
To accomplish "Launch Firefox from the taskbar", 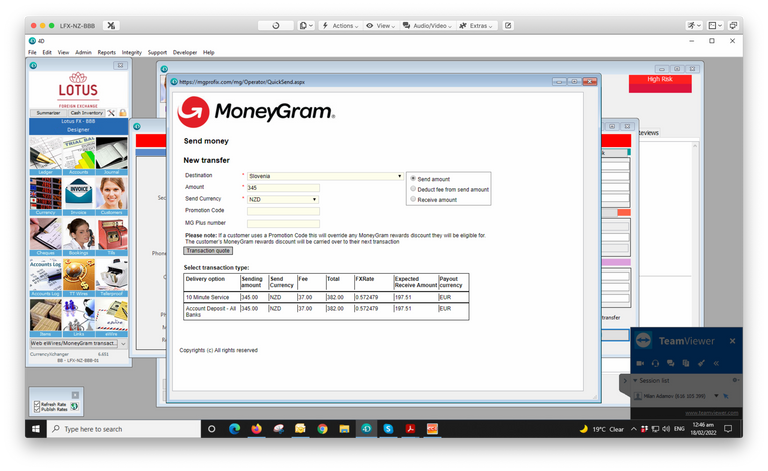I will tap(256, 429).
